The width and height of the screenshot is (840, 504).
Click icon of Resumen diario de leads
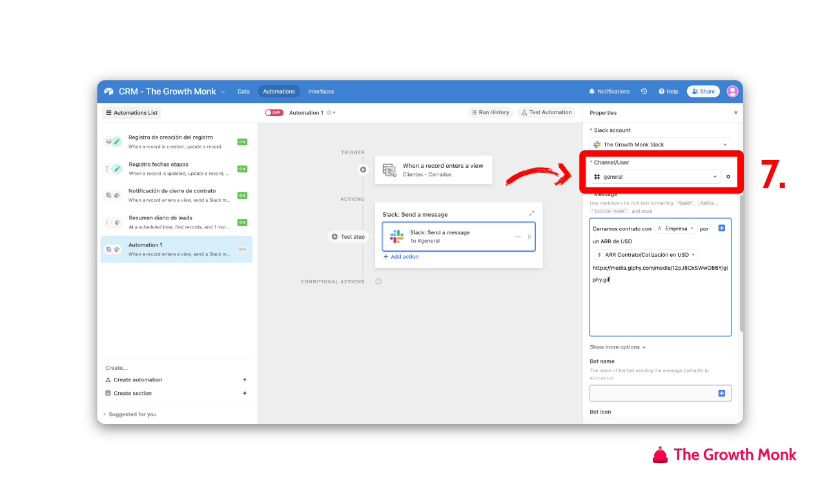[113, 223]
